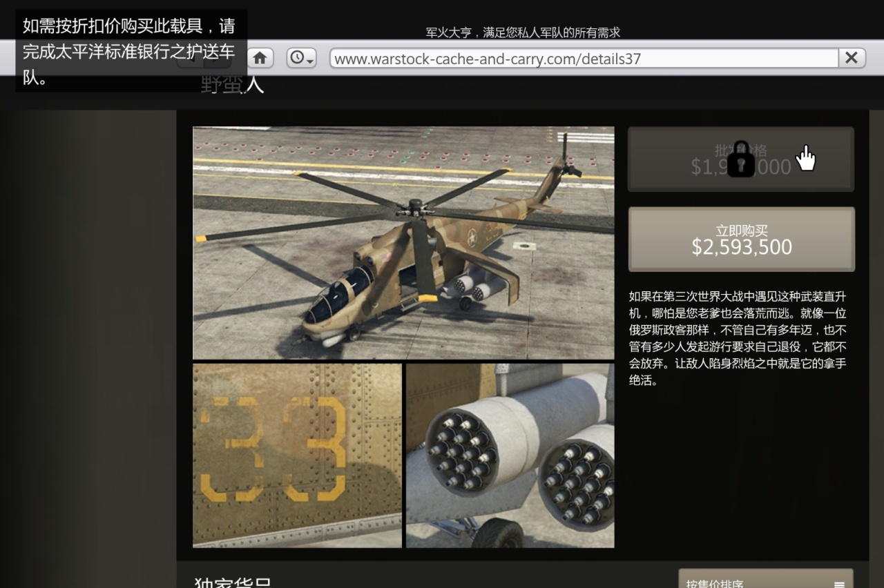The height and width of the screenshot is (588, 884).
Task: Buy the helicopter via 立即购买 $2,593,500
Action: tap(741, 239)
